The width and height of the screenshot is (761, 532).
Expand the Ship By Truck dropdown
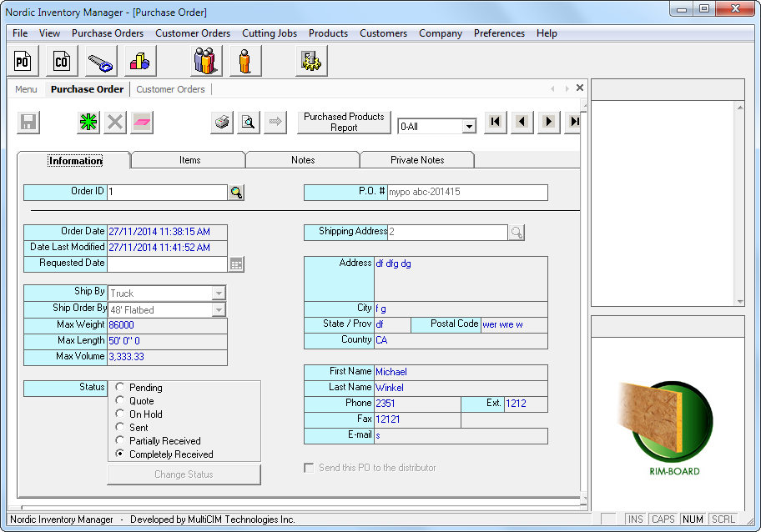click(219, 294)
